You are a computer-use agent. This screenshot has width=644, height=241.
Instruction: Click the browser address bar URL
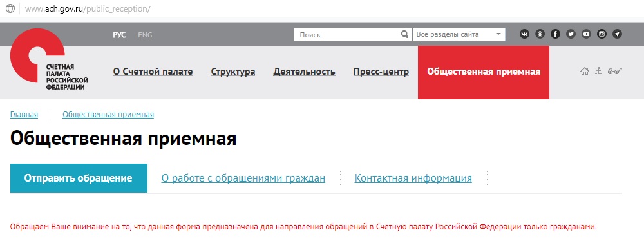click(x=88, y=8)
